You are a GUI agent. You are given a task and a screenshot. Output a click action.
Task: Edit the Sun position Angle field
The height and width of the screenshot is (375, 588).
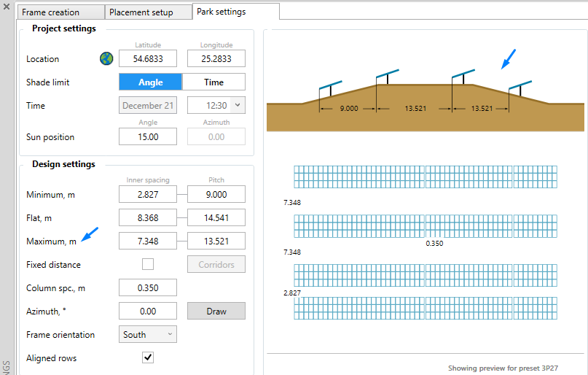coord(148,136)
